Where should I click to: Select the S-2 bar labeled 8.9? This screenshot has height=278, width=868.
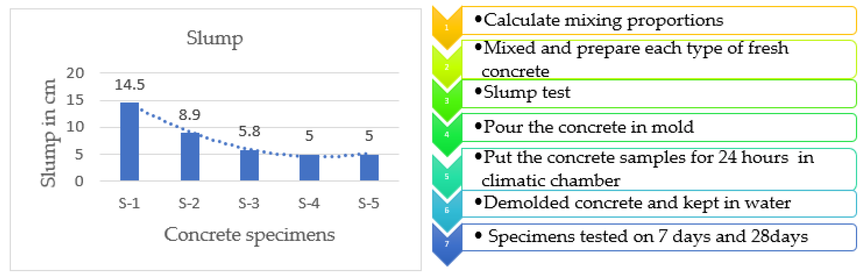point(190,156)
